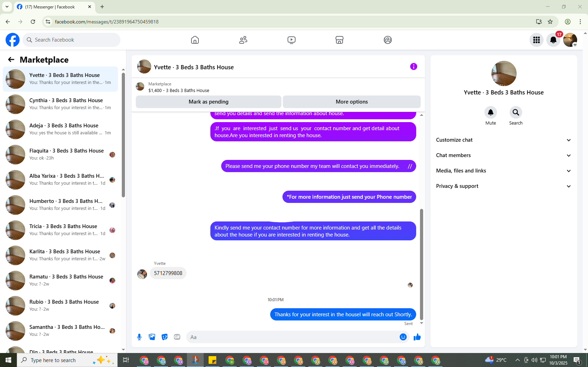The image size is (588, 367).
Task: Expand Chat members section
Action: coord(504,155)
